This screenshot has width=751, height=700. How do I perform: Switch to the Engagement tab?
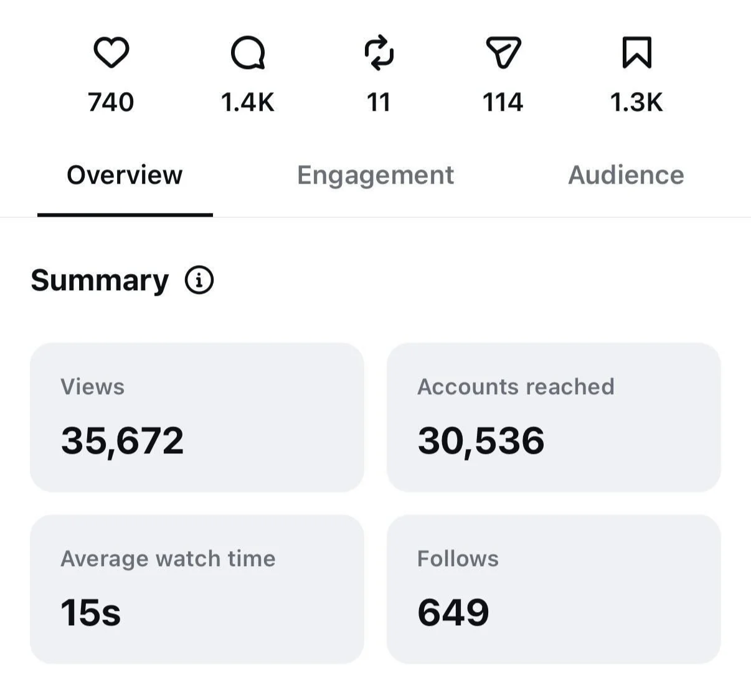pos(375,175)
